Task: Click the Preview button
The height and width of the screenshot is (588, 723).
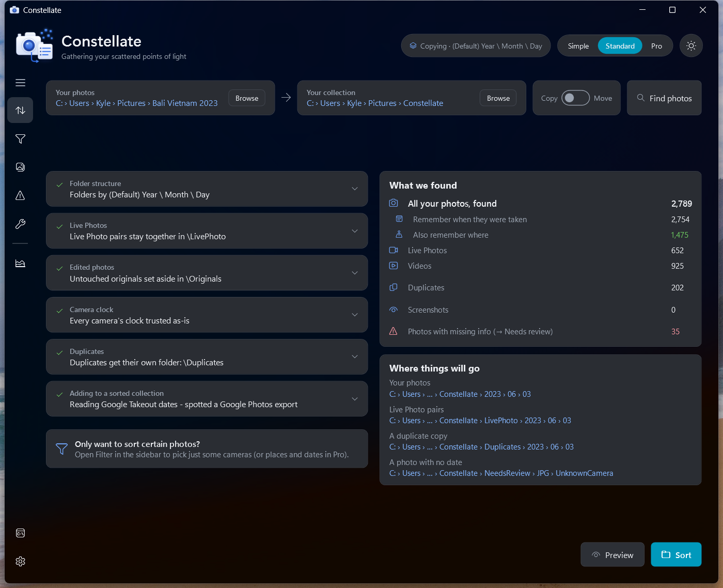Action: 612,554
